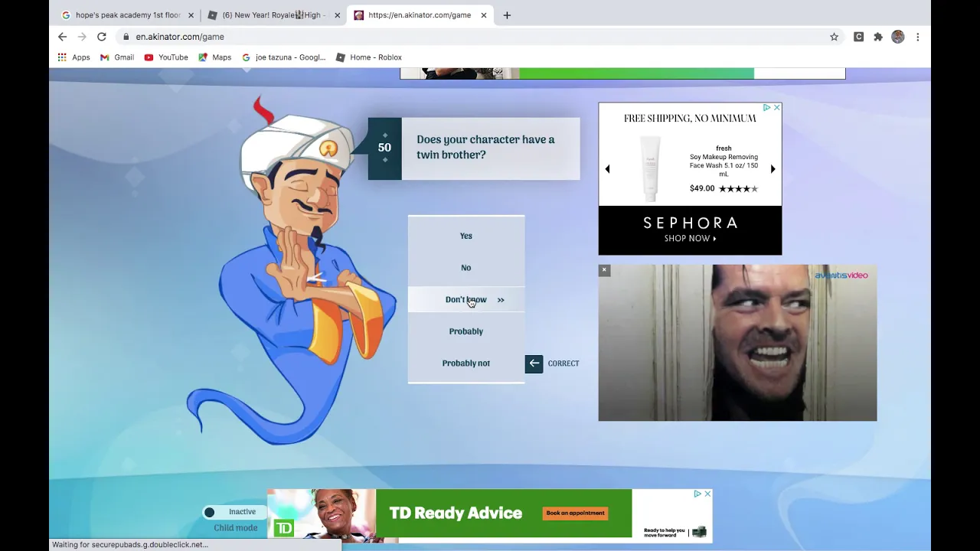Reload the Akinator page
The height and width of the screenshot is (551, 980).
(x=101, y=37)
